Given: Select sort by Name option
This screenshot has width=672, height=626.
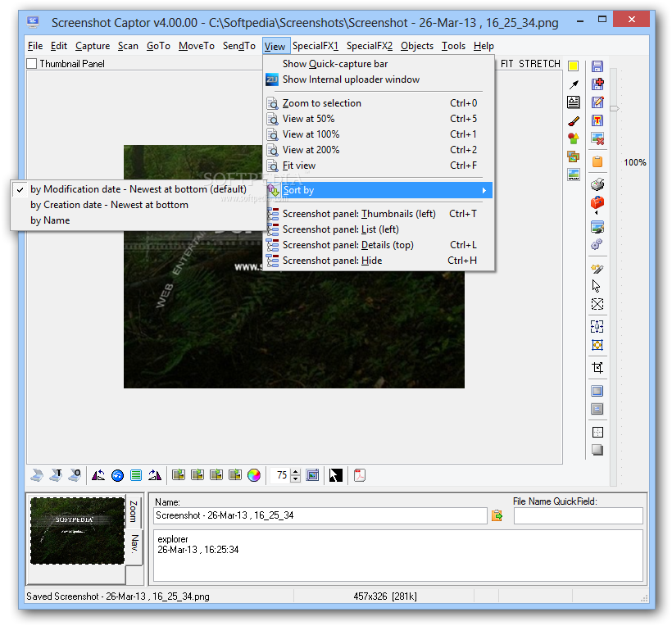Looking at the screenshot, I should (138, 220).
